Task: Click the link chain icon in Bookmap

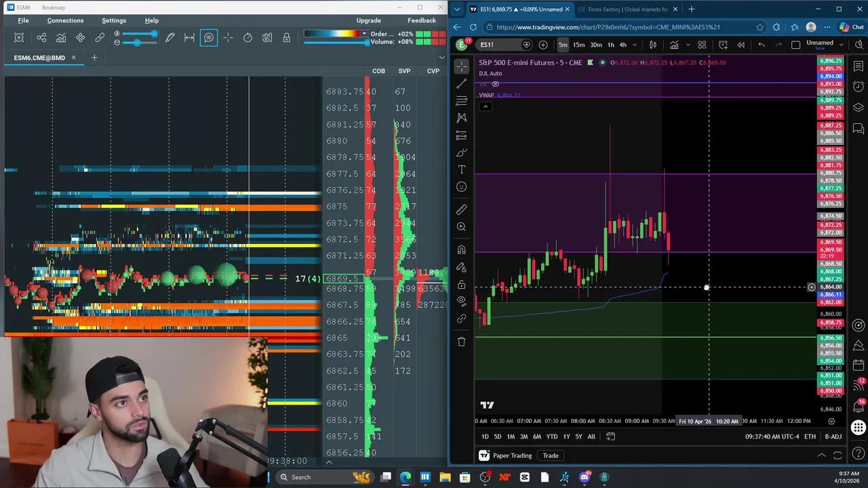Action: tap(100, 38)
